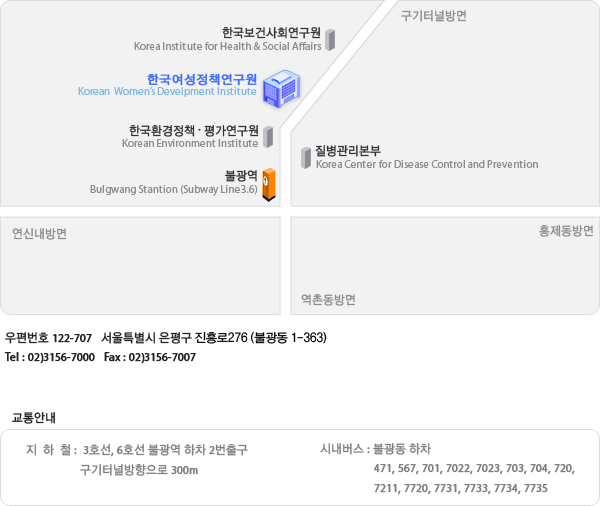The image size is (600, 506).
Task: Click the 한국환경정책·평가연구원 label
Action: (194, 131)
